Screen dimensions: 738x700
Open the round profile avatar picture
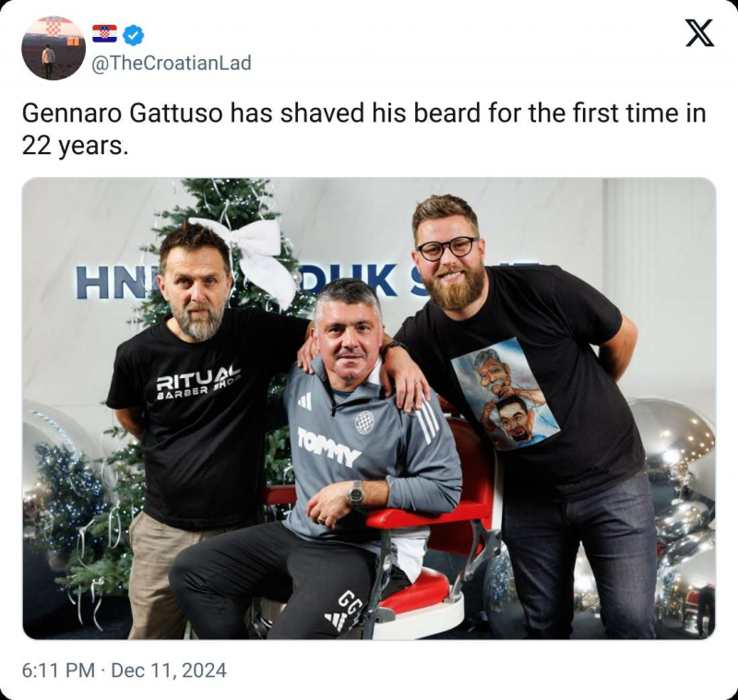[x=54, y=48]
